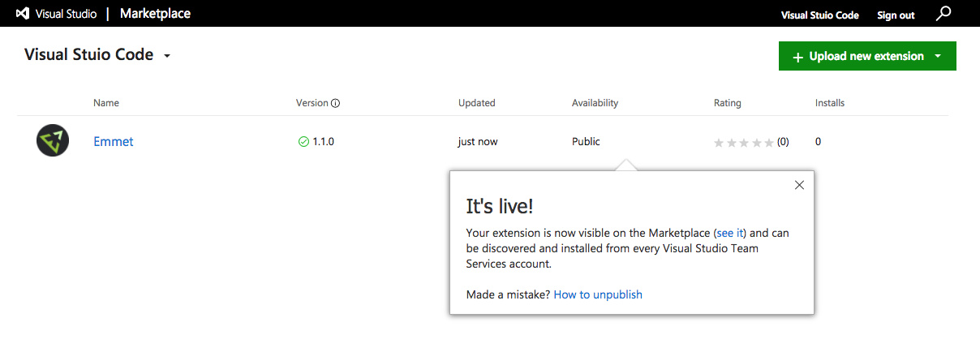Click the Emmet extension logo thumbnail
This screenshot has height=348, width=980.
tap(53, 141)
